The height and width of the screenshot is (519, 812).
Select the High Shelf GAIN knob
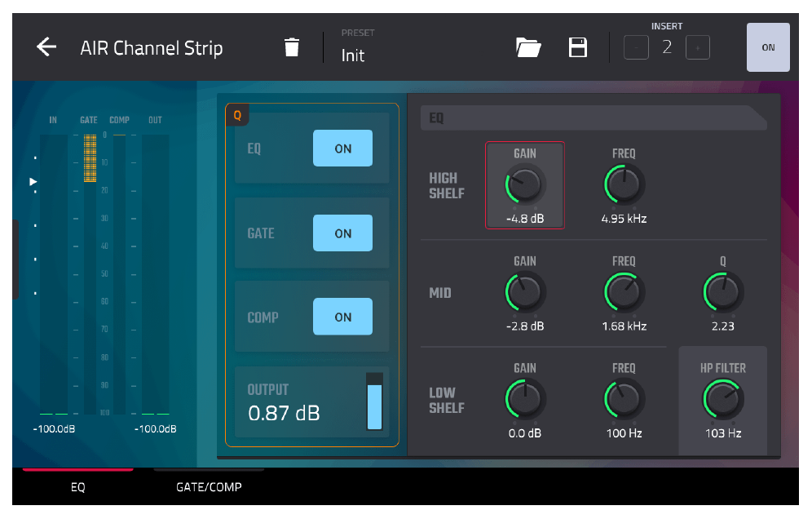[x=524, y=184]
